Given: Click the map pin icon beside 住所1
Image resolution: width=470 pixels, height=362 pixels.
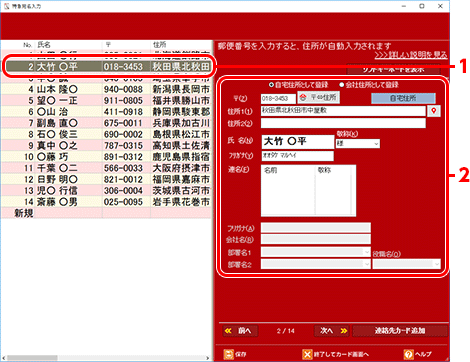Looking at the screenshot, I should (x=434, y=111).
